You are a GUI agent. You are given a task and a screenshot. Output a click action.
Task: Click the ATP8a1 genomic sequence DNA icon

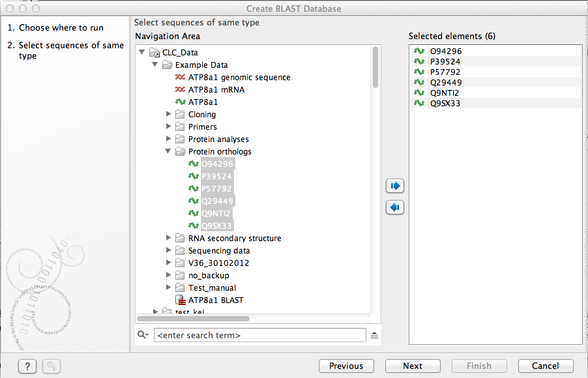pyautogui.click(x=181, y=78)
